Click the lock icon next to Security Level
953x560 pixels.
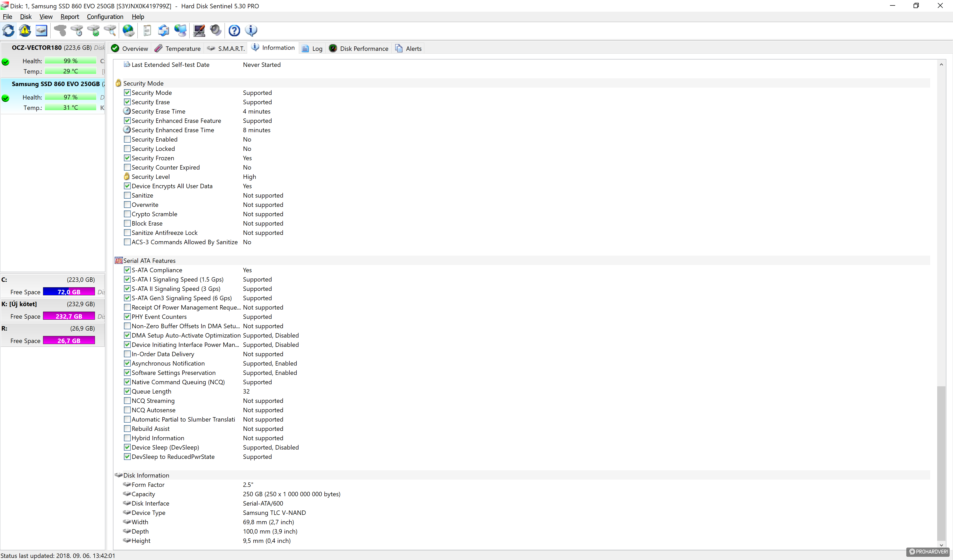[x=127, y=176]
